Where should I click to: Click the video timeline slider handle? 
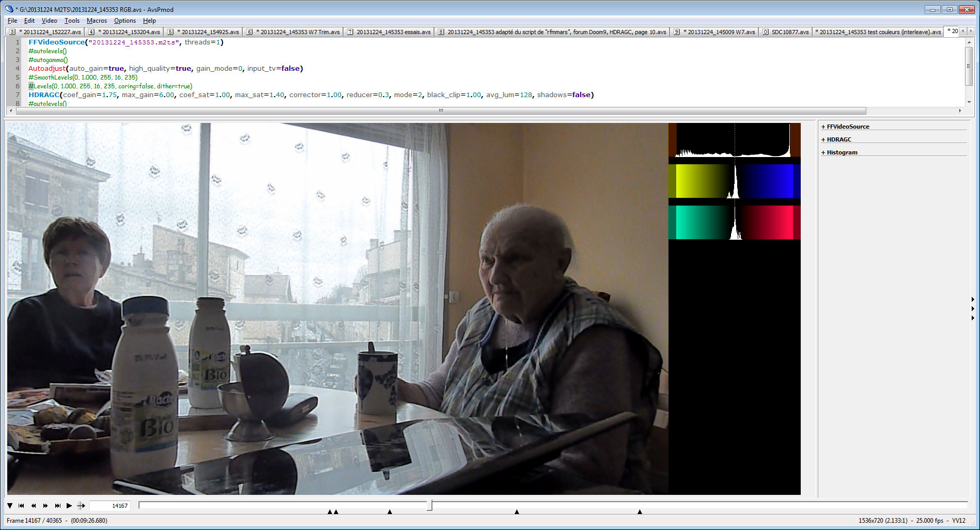point(430,505)
